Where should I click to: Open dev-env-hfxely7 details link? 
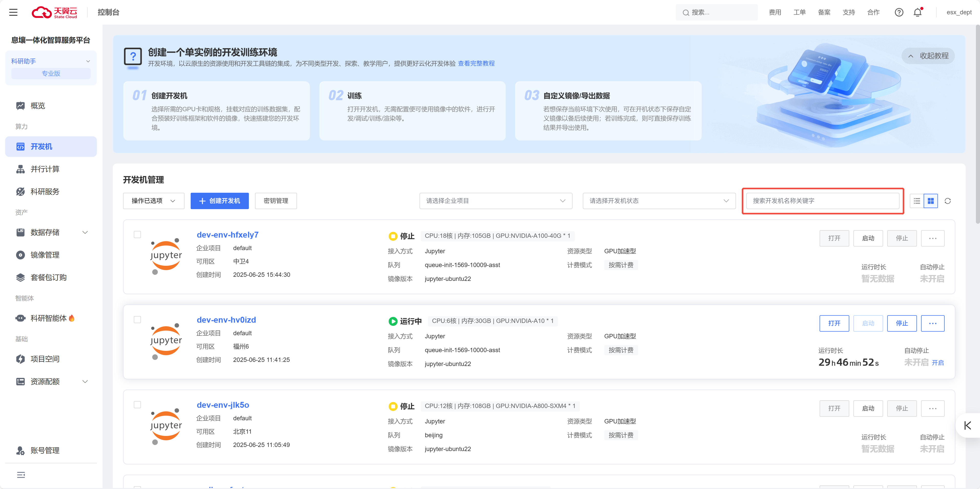pos(228,235)
